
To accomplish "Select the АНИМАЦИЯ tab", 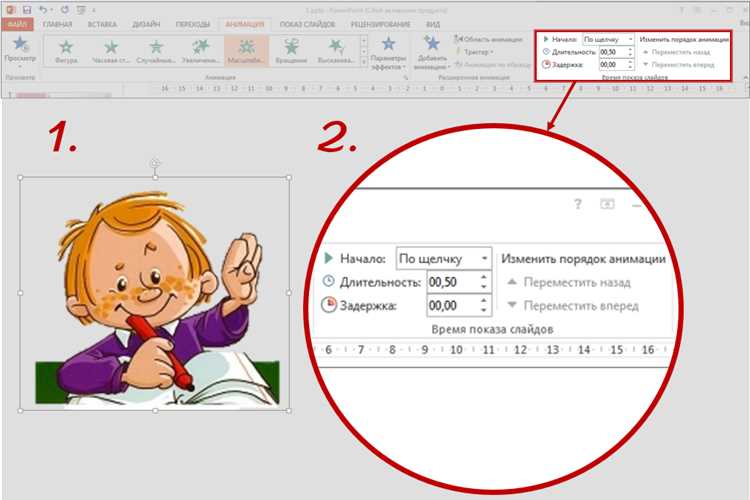I will pos(245,24).
